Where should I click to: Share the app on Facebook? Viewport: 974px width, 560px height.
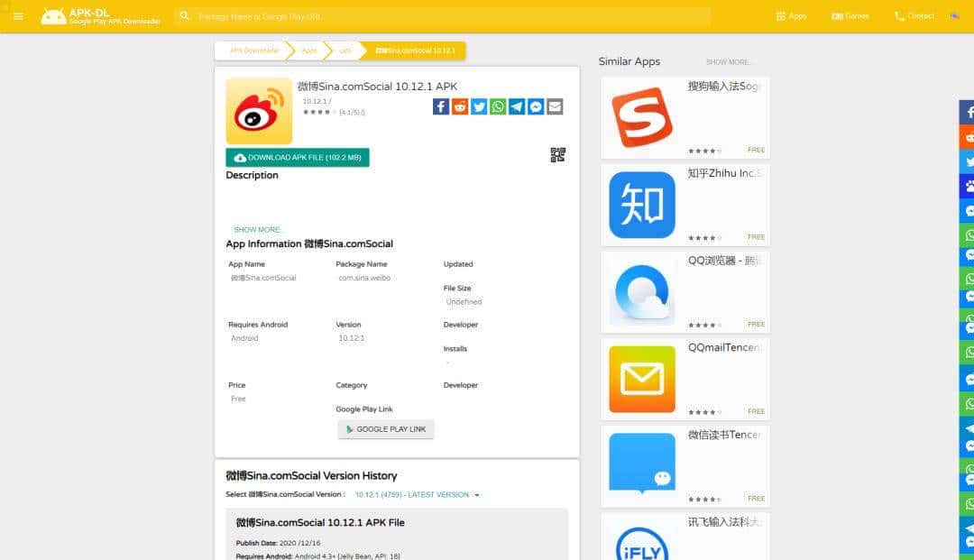click(440, 106)
